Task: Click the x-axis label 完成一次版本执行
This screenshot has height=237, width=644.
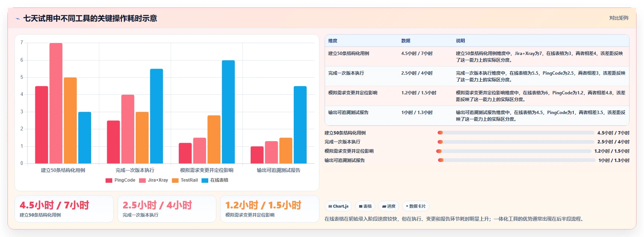Action: [135, 170]
